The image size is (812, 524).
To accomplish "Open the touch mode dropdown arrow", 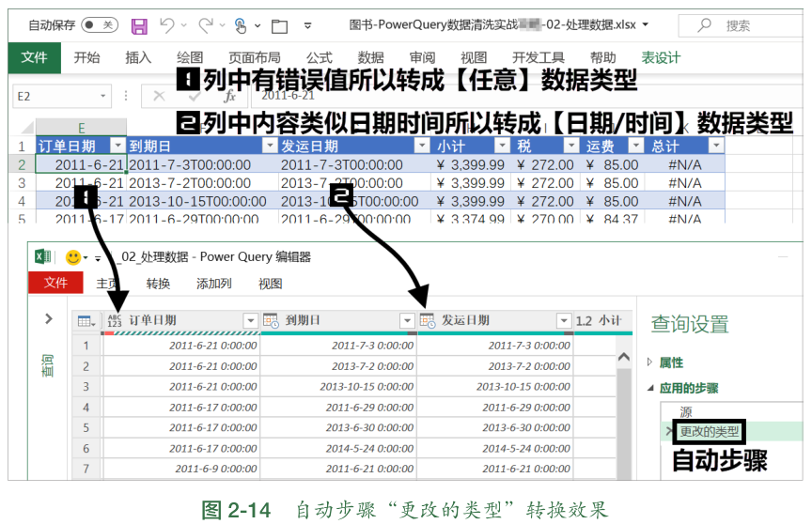I will [258, 25].
